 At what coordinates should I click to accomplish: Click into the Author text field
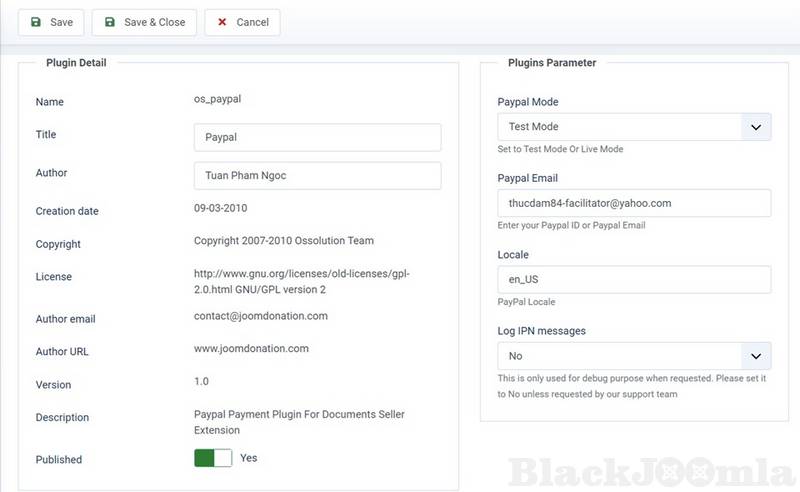(x=317, y=175)
